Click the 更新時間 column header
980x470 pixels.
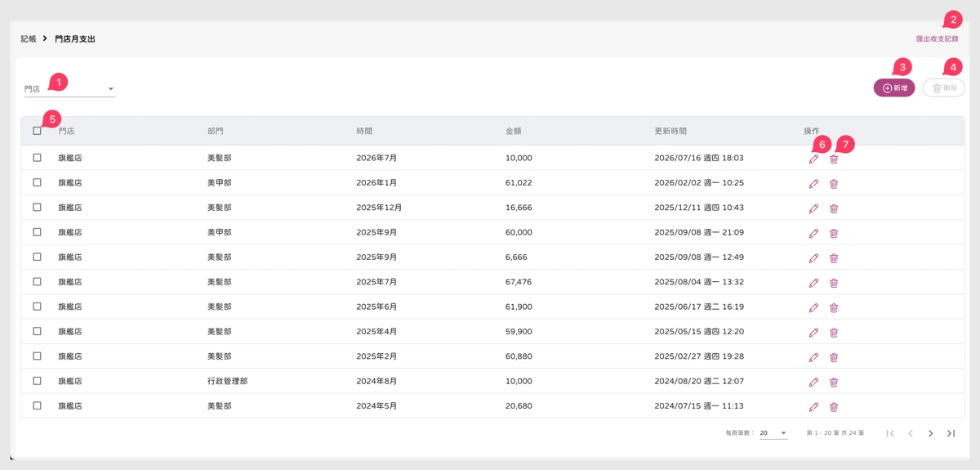pyautogui.click(x=670, y=131)
